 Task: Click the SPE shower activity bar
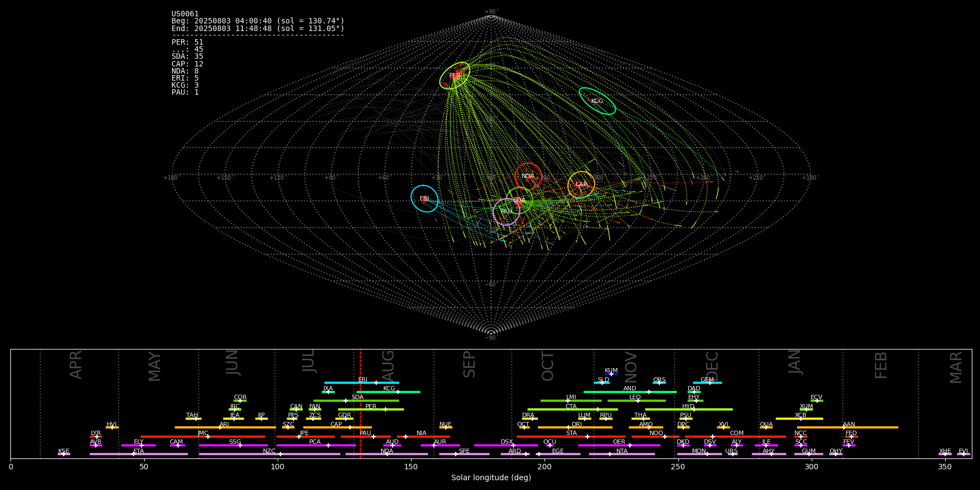click(x=464, y=454)
